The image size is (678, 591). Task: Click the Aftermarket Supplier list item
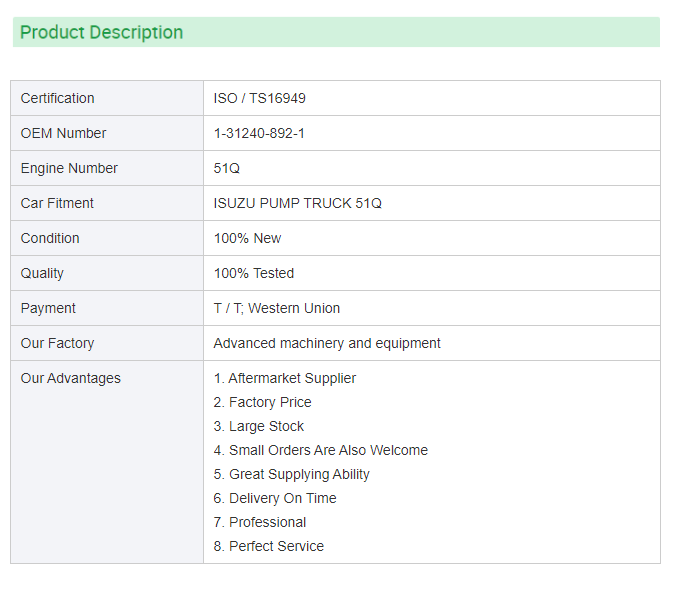click(285, 378)
